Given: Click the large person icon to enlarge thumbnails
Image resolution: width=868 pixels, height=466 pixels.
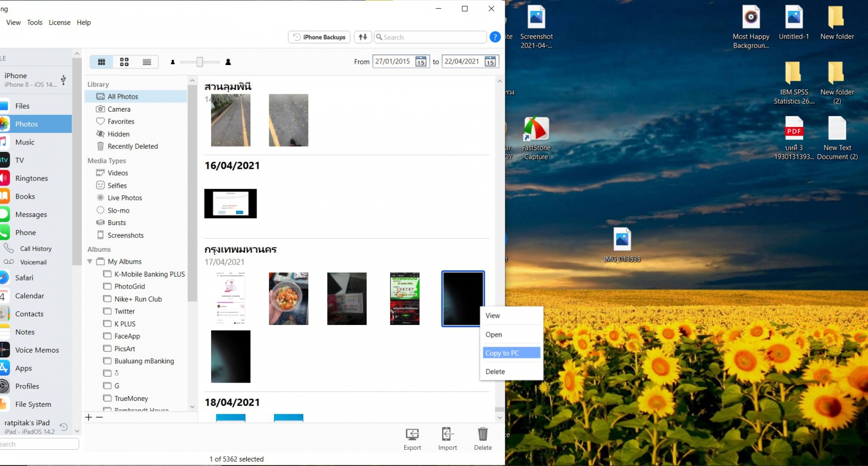Looking at the screenshot, I should [x=228, y=62].
